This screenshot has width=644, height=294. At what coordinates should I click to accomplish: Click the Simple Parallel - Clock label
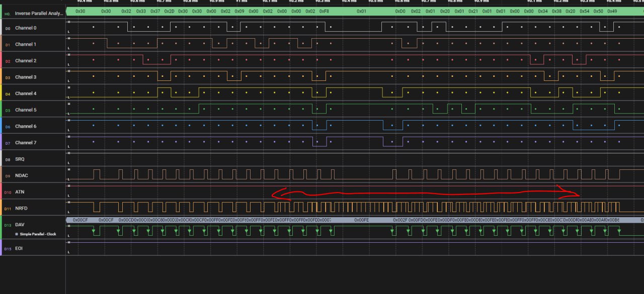click(x=38, y=234)
